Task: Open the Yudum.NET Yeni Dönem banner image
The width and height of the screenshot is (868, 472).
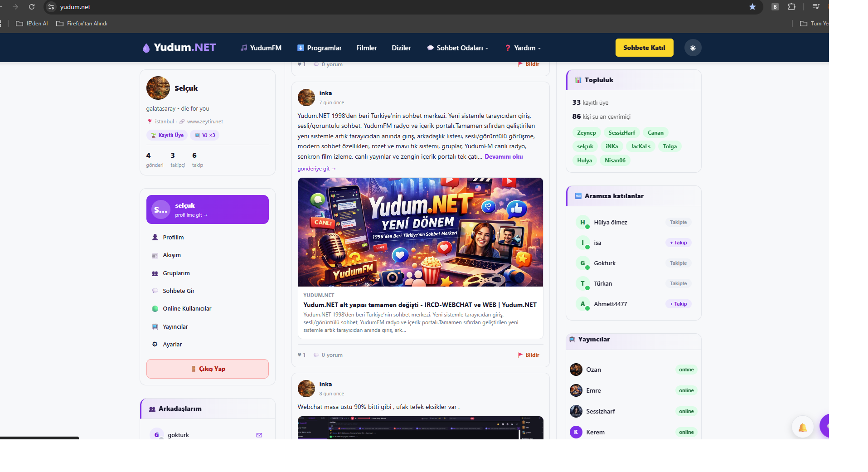Action: pyautogui.click(x=420, y=232)
